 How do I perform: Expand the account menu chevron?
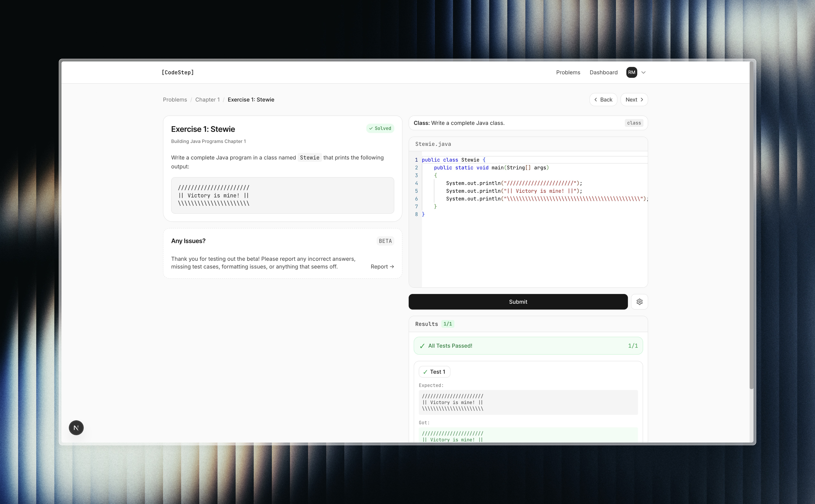(x=644, y=72)
